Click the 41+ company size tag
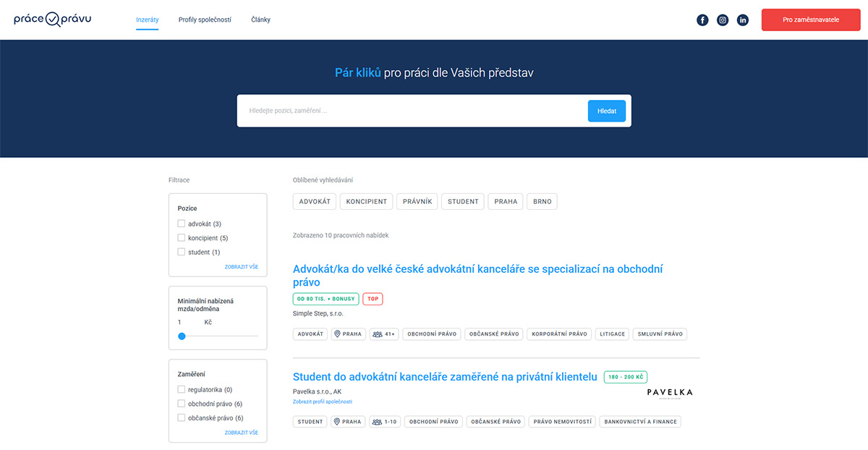 click(x=384, y=334)
